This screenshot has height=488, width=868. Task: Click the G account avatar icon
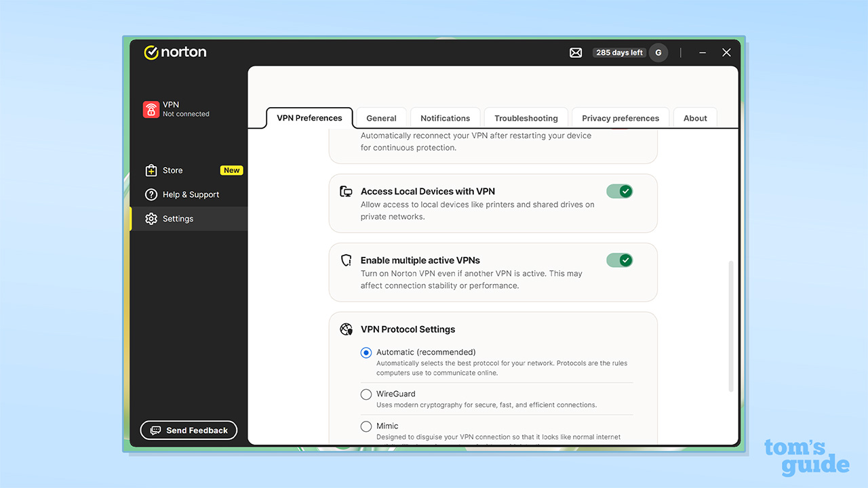[658, 52]
